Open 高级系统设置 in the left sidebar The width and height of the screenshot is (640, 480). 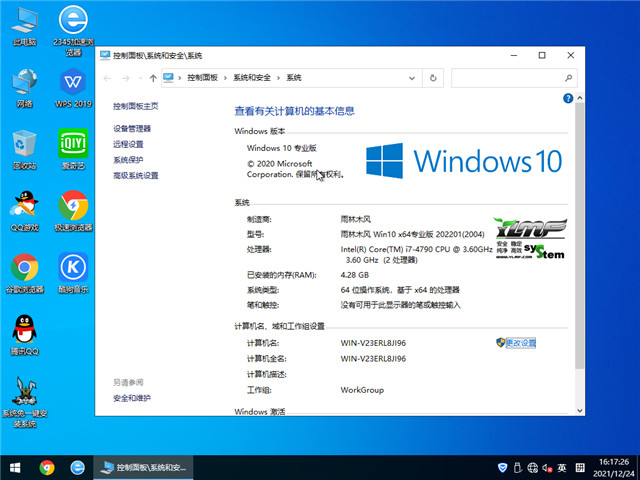(x=136, y=175)
